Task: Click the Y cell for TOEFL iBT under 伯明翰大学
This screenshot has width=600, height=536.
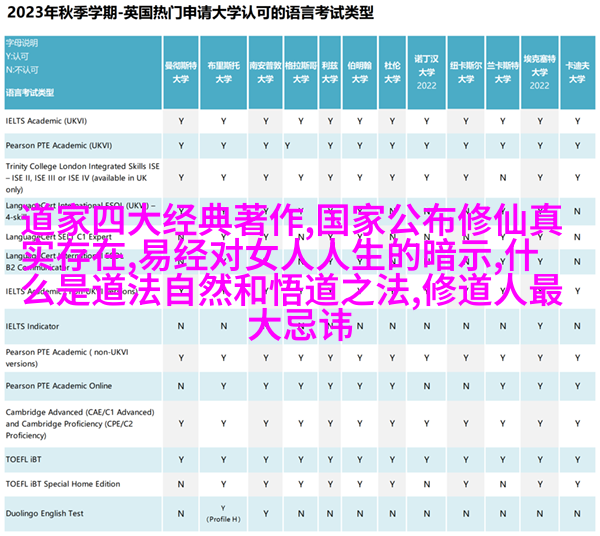Action: [360, 459]
